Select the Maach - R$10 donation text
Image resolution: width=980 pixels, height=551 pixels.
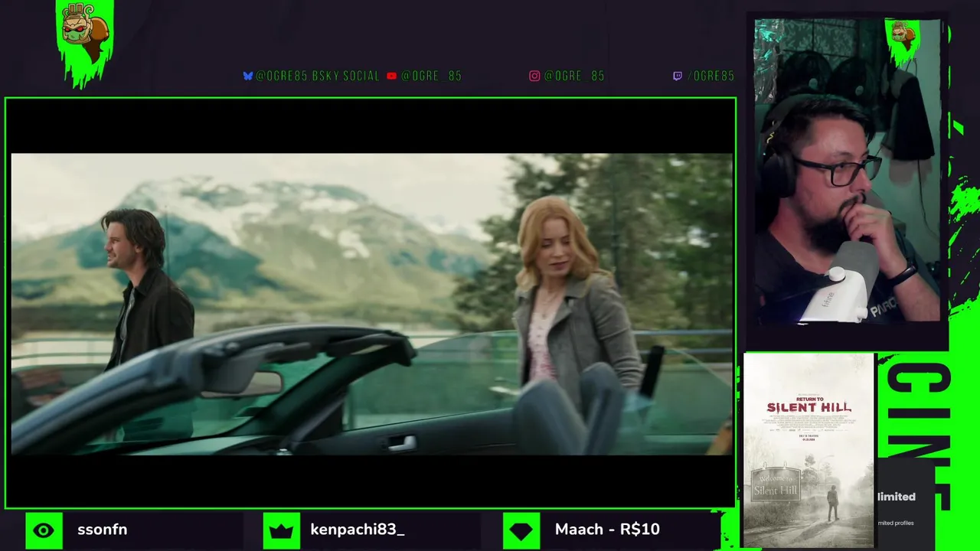click(x=607, y=530)
